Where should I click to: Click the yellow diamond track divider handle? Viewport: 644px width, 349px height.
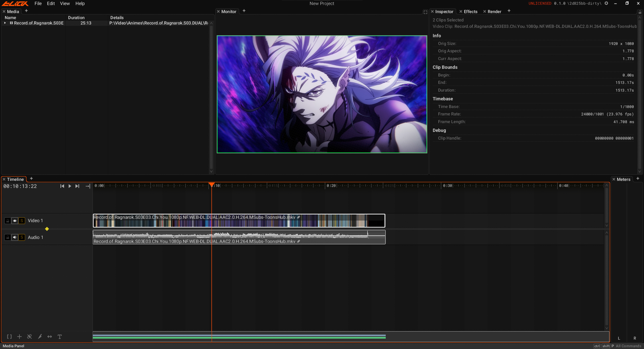47,229
